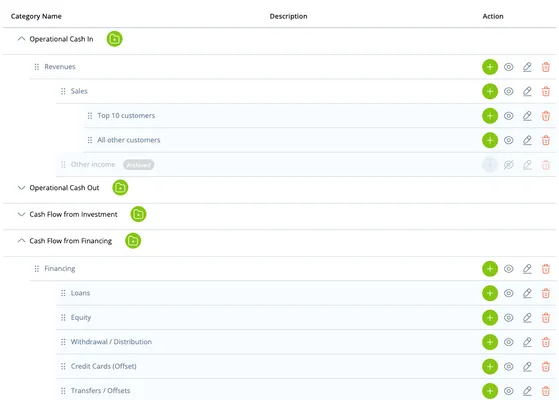Expand the Cash Flow from Investment section
The image size is (559, 400).
click(x=21, y=214)
